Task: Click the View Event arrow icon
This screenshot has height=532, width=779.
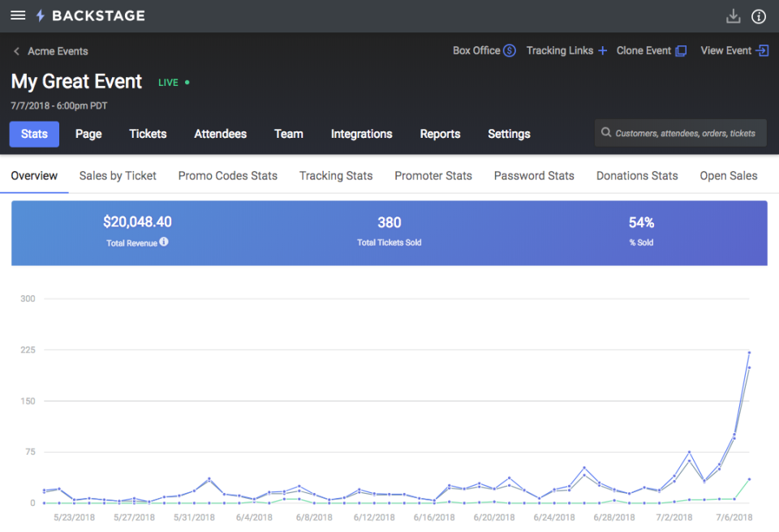Action: point(762,50)
